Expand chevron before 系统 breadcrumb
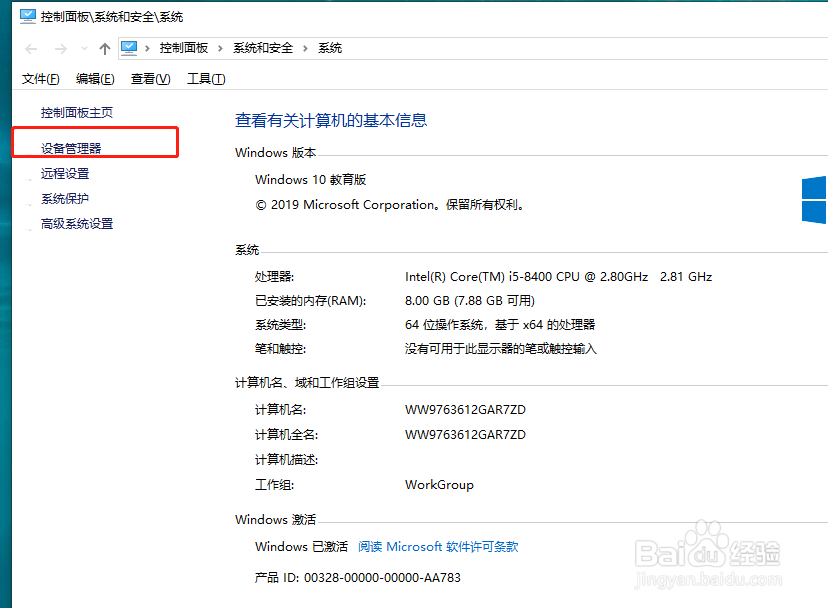 pos(305,49)
